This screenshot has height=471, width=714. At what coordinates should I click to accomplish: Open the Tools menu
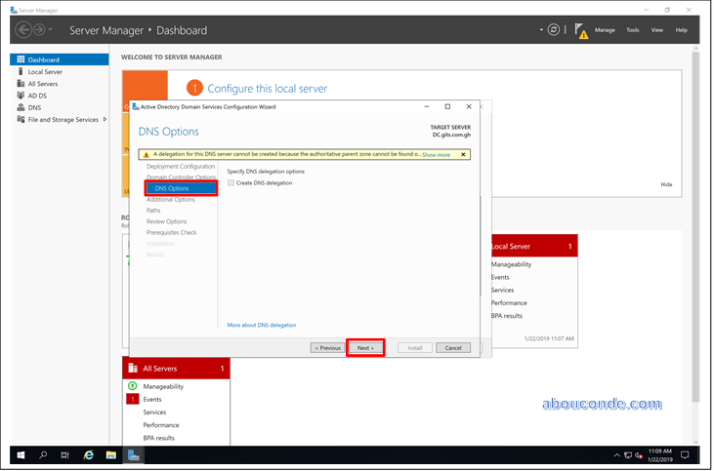pyautogui.click(x=632, y=30)
